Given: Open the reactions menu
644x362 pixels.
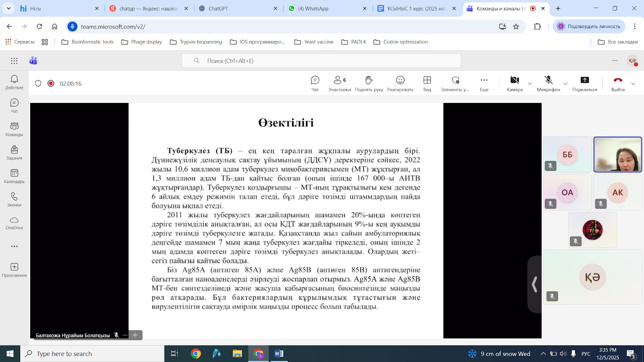Looking at the screenshot, I should tap(400, 83).
